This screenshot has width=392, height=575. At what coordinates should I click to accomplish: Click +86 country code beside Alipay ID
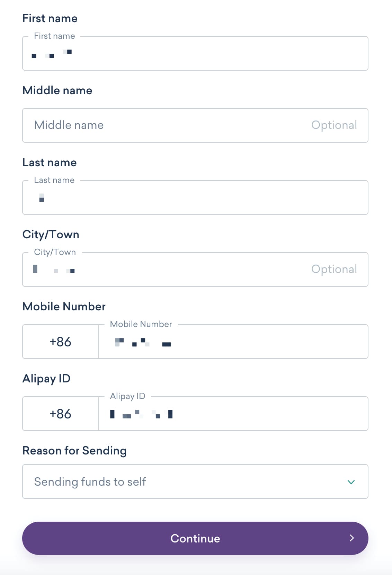tap(61, 414)
